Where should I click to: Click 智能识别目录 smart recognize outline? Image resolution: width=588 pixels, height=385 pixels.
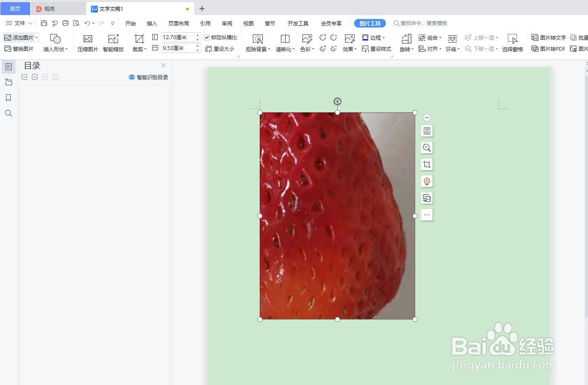pyautogui.click(x=148, y=78)
